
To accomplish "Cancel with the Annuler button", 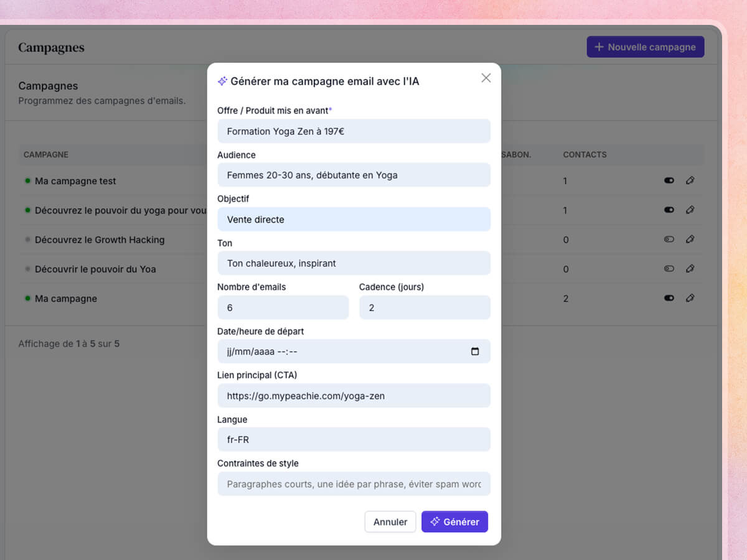I will [390, 521].
